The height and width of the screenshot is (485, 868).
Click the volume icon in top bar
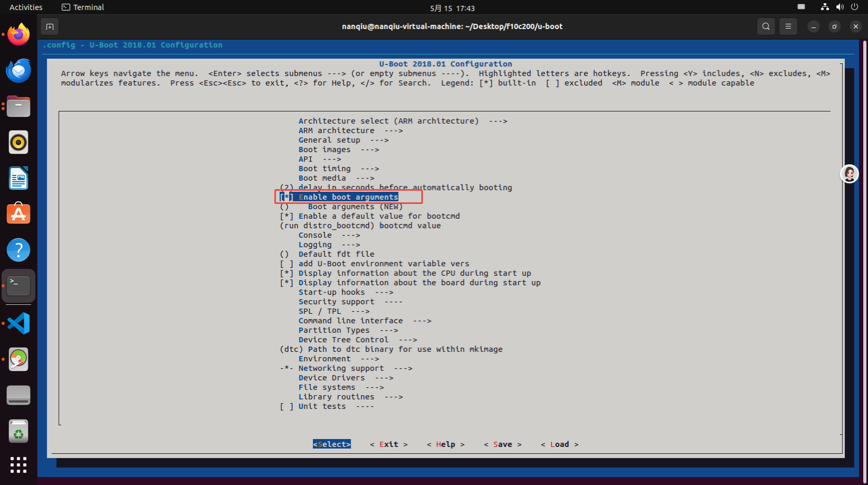tap(839, 7)
